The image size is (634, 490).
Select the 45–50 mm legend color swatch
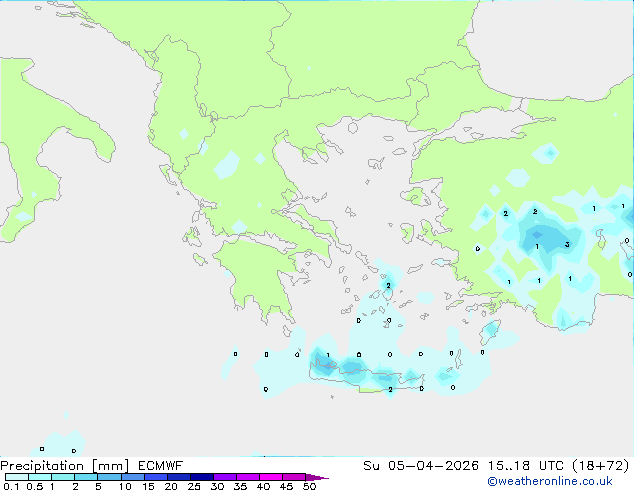[x=294, y=477]
